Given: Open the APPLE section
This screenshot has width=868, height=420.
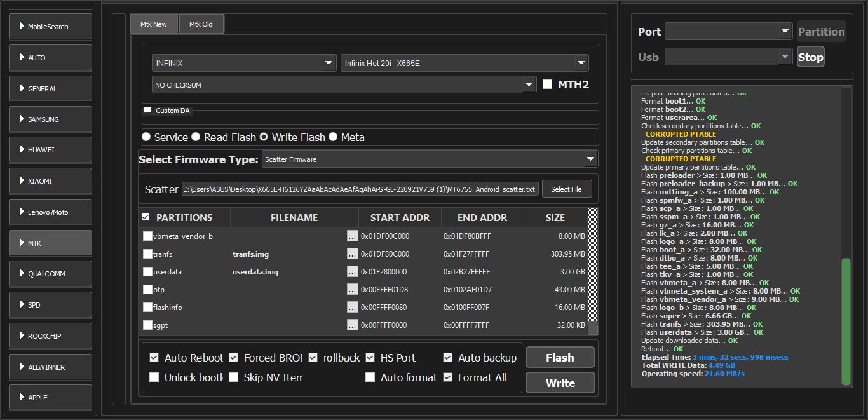Looking at the screenshot, I should tap(51, 398).
